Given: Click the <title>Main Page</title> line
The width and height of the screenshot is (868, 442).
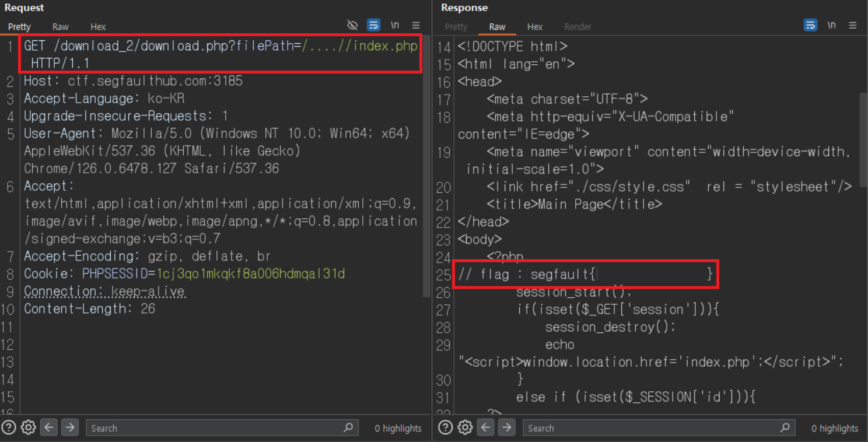Looking at the screenshot, I should 575,204.
